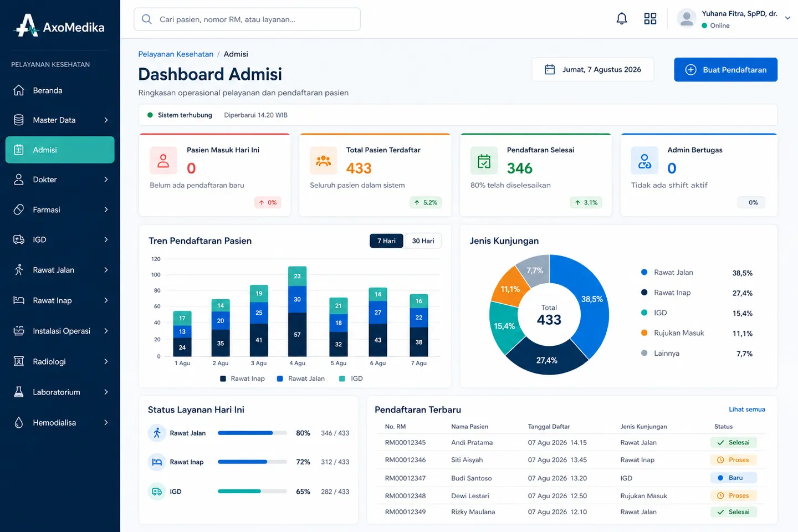Expand the Master Data submenu chevron
The image size is (798, 532).
(106, 120)
